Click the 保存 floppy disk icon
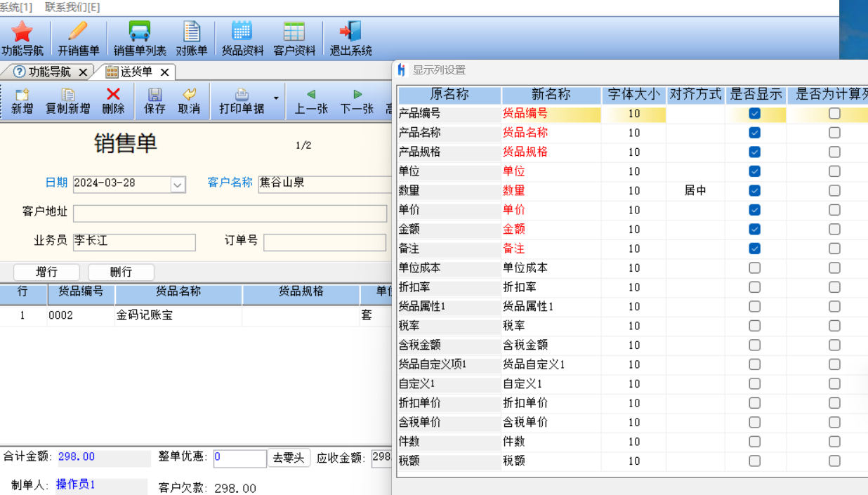868x495 pixels. (x=154, y=95)
